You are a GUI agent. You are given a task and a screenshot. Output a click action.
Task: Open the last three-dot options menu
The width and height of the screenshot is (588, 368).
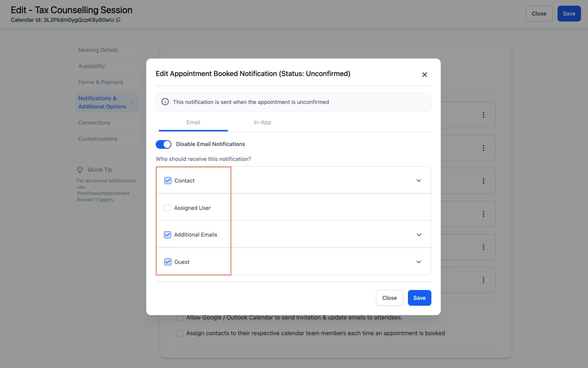coord(483,280)
